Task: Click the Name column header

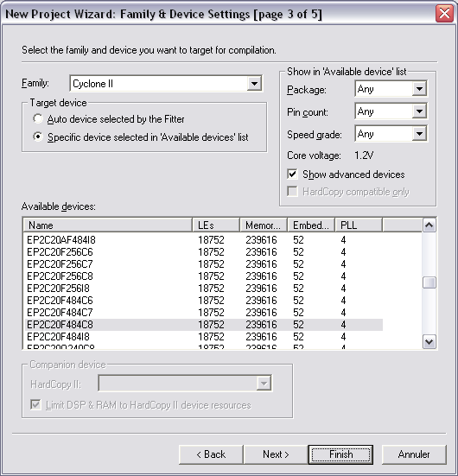Action: click(108, 225)
